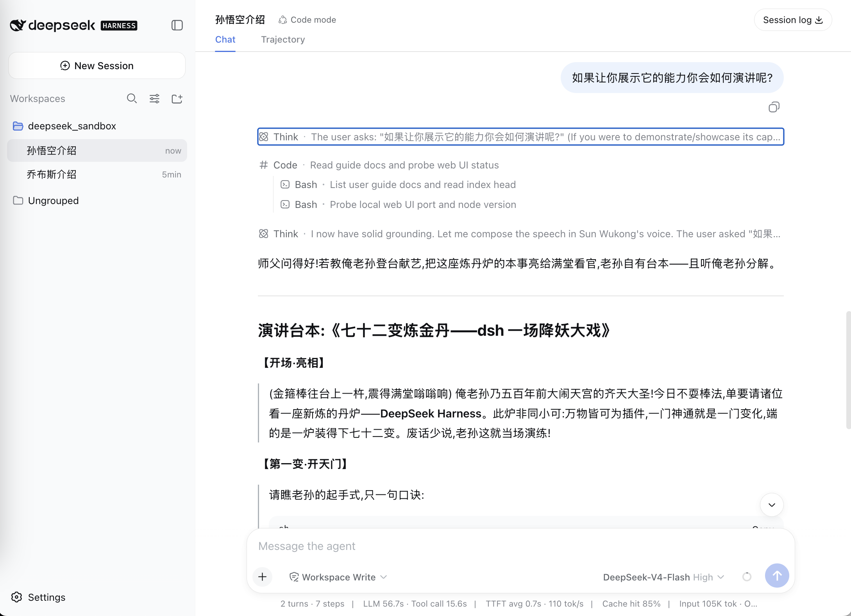Click the Probe web UI Bash icon

point(285,204)
